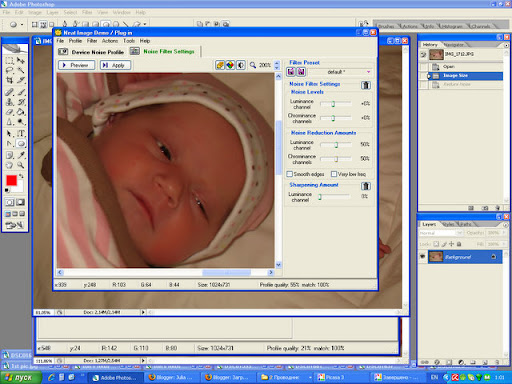
Task: Reset default foreground and background colors
Action: click(x=7, y=190)
